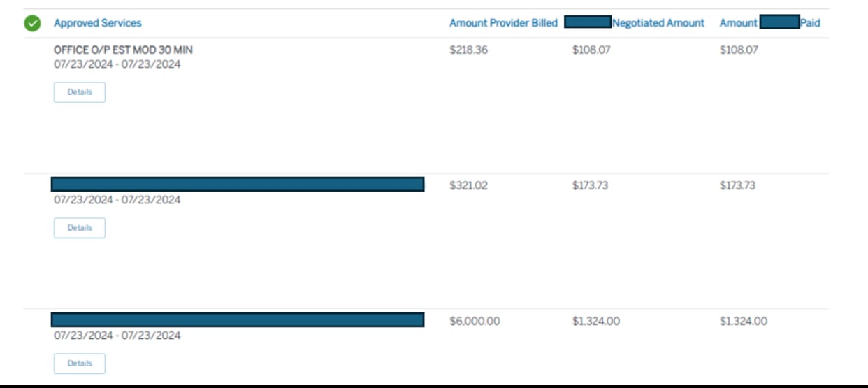Screen dimensions: 868x388
Task: Click the $6,000.00 billed amount
Action: (x=475, y=322)
